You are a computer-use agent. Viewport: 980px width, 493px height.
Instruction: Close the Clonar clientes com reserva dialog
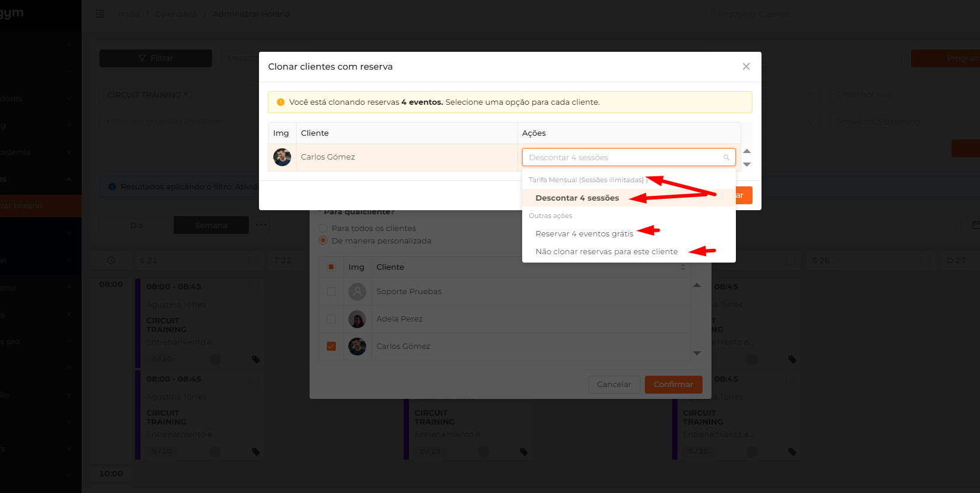746,67
